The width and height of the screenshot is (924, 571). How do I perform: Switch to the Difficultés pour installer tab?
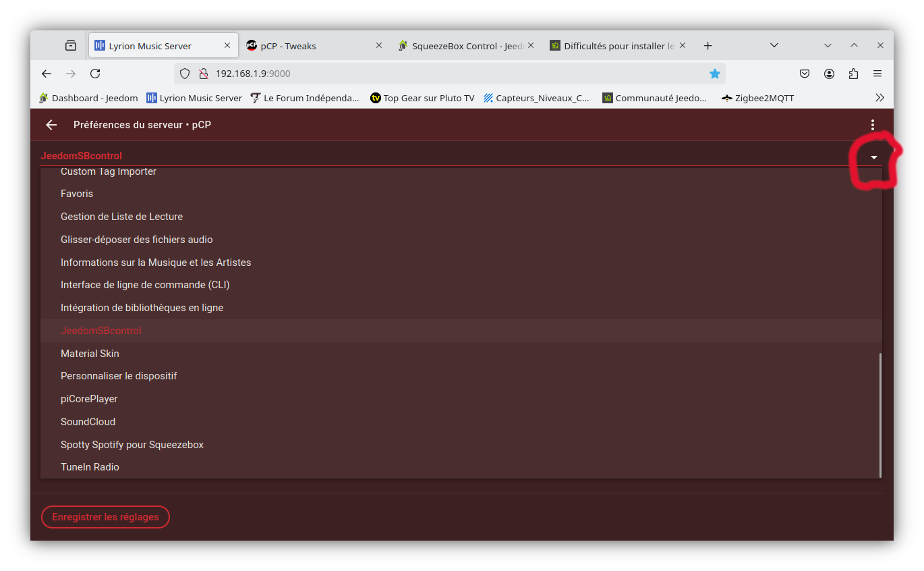click(x=618, y=46)
